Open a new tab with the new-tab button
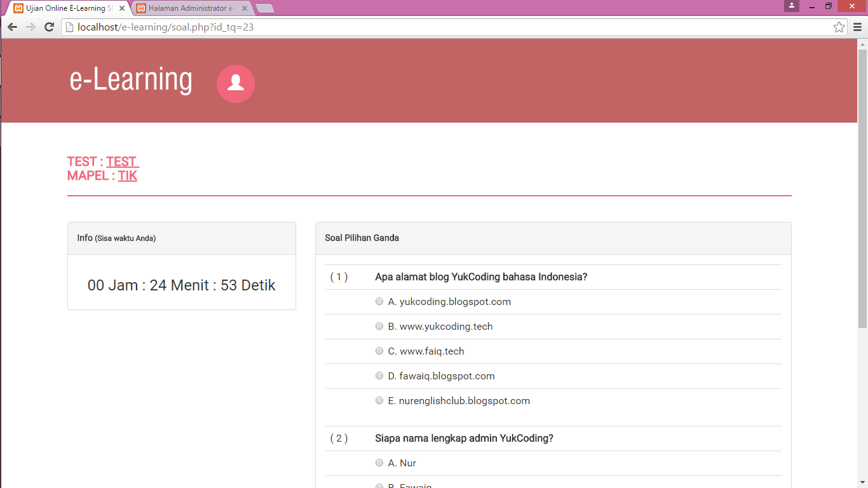The image size is (868, 488). pos(264,8)
